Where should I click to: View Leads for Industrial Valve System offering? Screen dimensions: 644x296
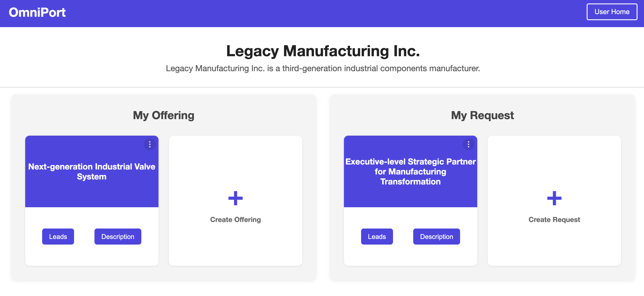coord(58,237)
